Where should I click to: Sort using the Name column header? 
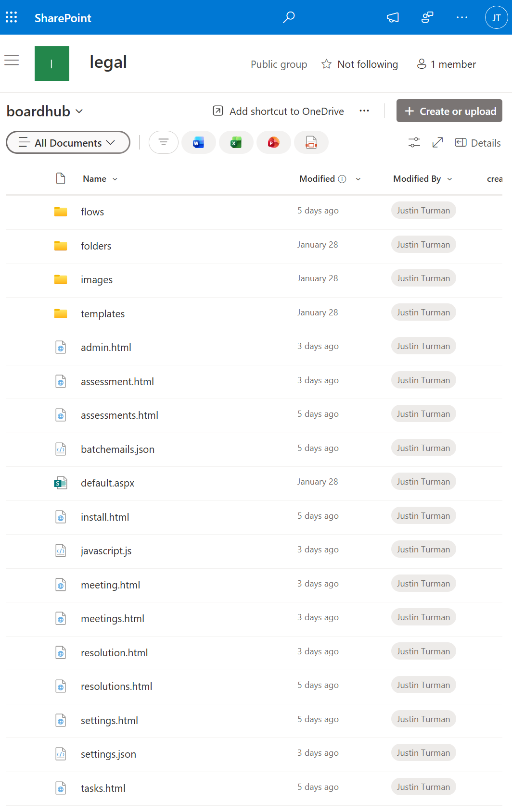(95, 179)
